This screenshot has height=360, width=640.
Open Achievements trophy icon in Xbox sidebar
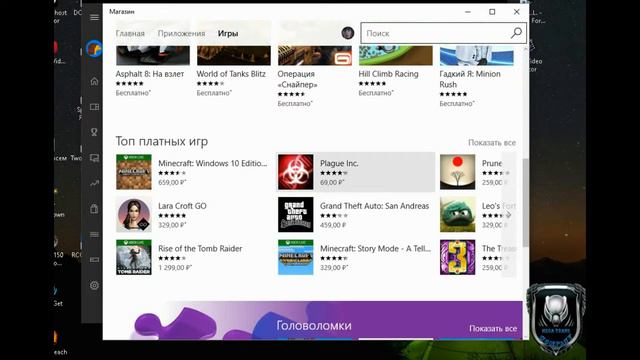(94, 132)
